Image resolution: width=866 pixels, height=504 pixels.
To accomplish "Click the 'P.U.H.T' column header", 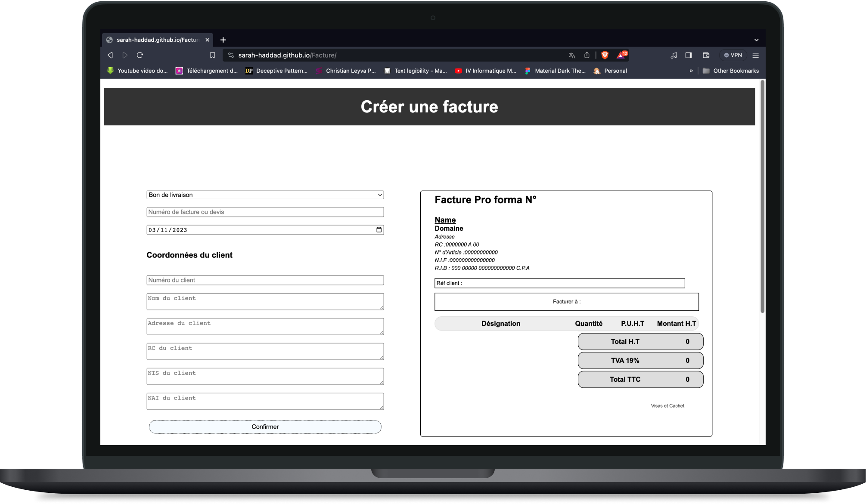I will pos(633,324).
